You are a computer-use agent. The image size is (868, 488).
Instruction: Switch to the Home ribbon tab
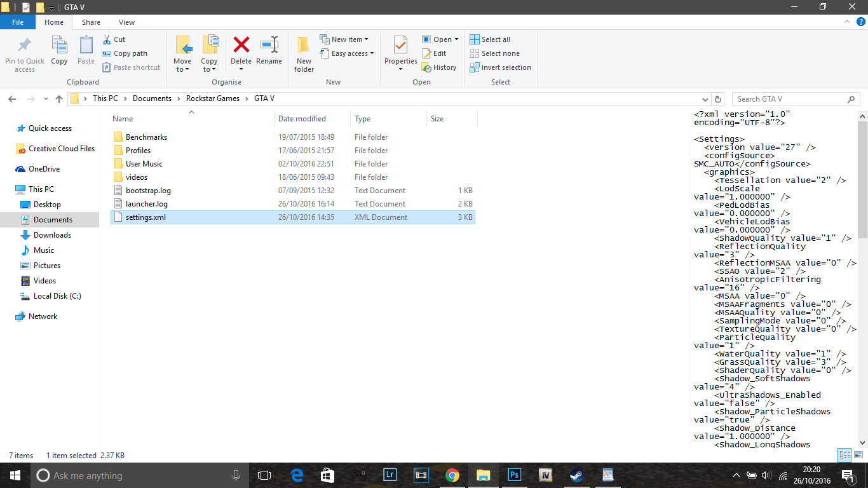tap(54, 22)
